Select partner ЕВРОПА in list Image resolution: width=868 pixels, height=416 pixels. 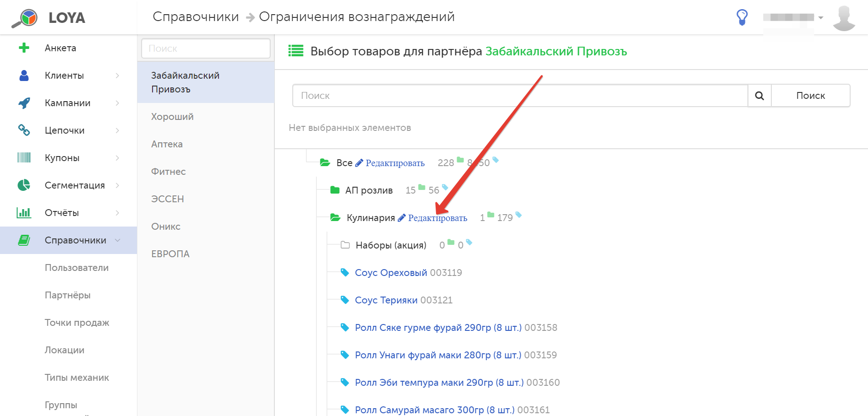[206, 254]
